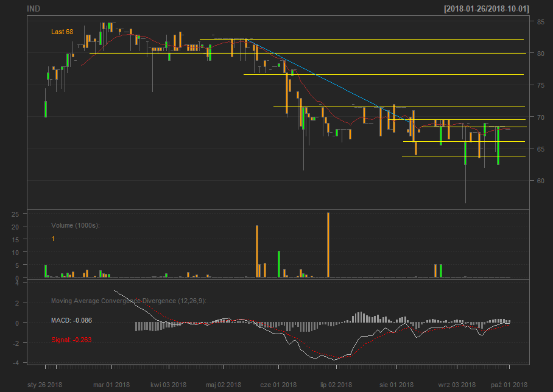This screenshot has width=553, height=392.
Task: Click the 'lip 02 2018' date label
Action: 336,385
